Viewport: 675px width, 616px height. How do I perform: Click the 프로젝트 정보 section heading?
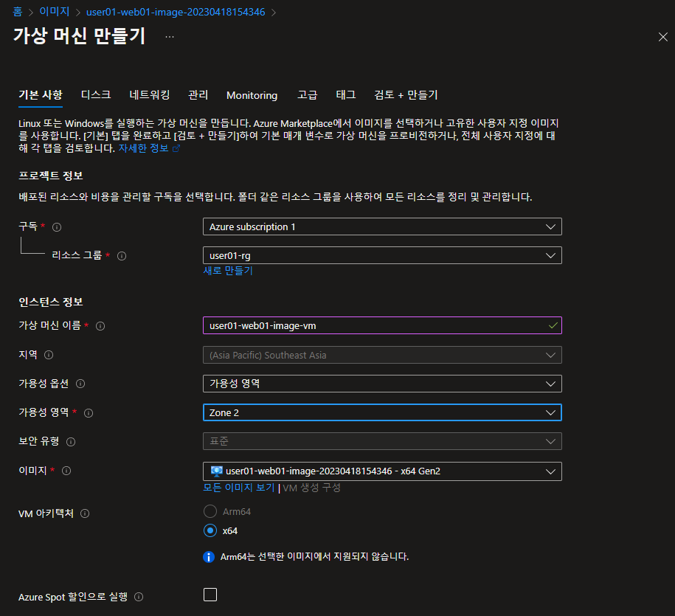click(x=51, y=176)
